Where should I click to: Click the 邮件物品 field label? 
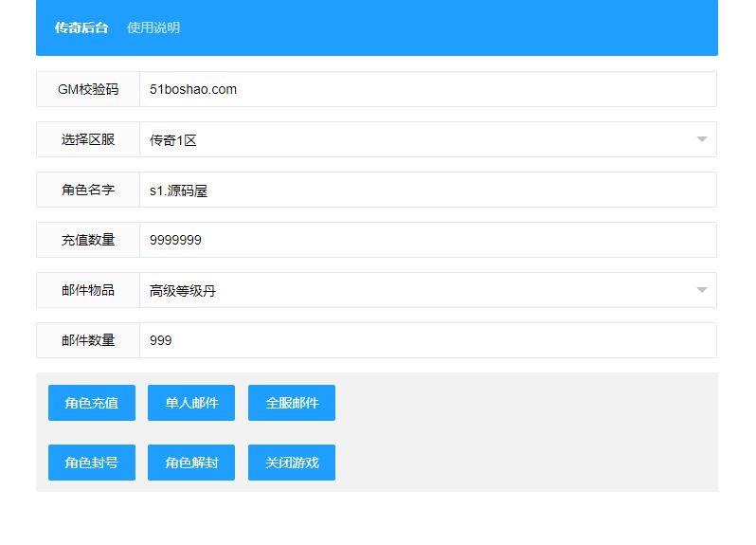coord(88,290)
